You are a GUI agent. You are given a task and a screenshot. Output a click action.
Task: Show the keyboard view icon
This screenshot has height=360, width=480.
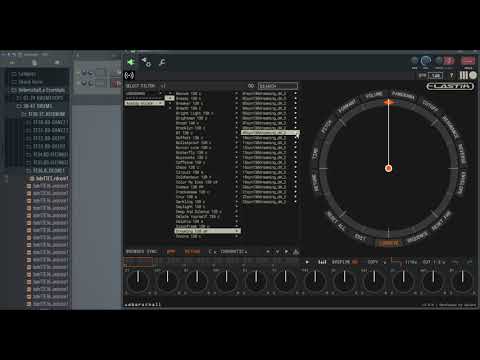click(x=464, y=75)
